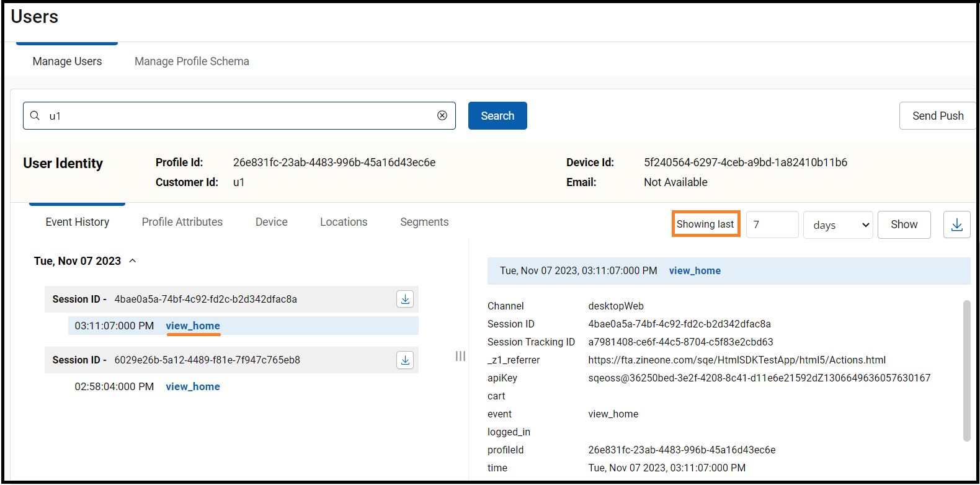The height and width of the screenshot is (485, 980).
Task: Click the time value Tue, Nov 07 2023, 03:11:07:000 PM
Action: coord(667,468)
